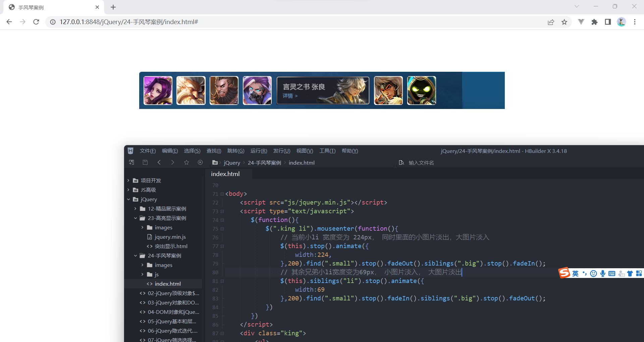Open the 帮助(Y) menu

click(350, 151)
